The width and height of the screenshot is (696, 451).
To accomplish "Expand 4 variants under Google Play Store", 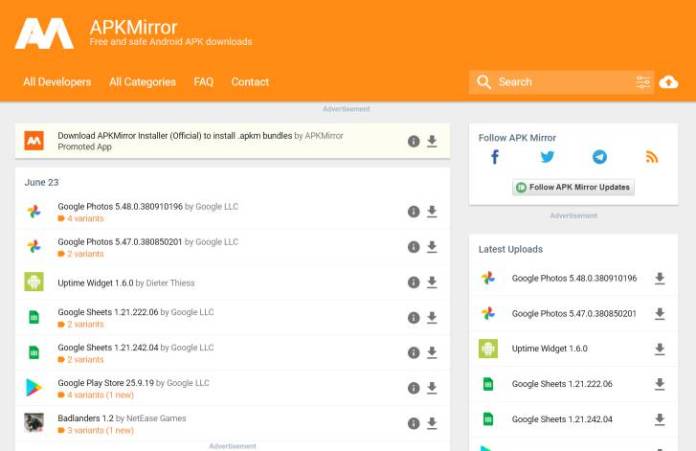I will coord(96,395).
